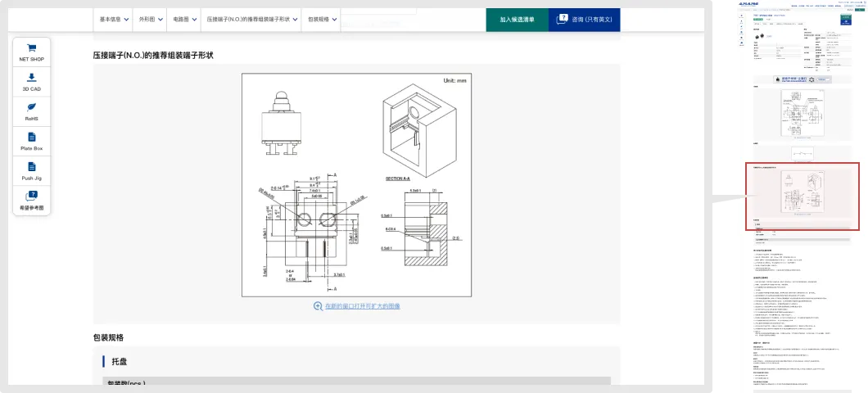Open the enlarged image in new window link

click(362, 306)
